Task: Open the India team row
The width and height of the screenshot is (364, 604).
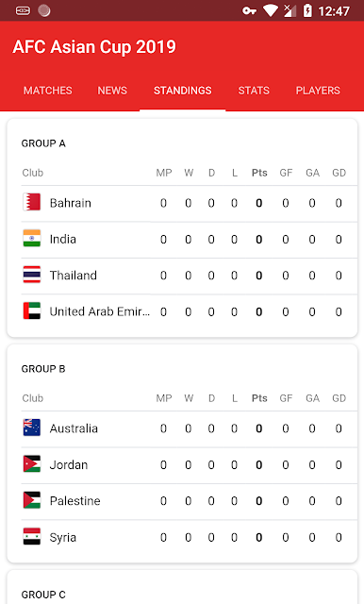Action: pyautogui.click(x=189, y=239)
